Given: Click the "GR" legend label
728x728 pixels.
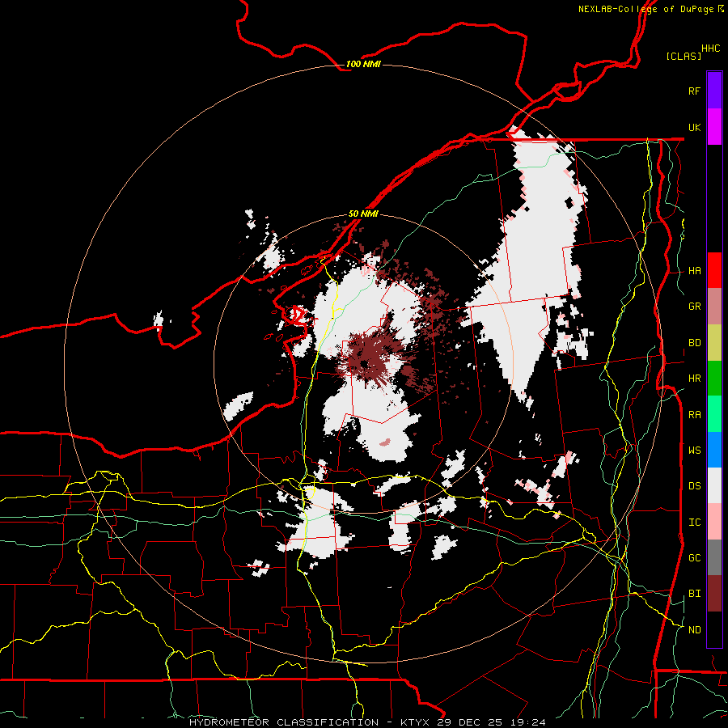Looking at the screenshot, I should click(694, 307).
